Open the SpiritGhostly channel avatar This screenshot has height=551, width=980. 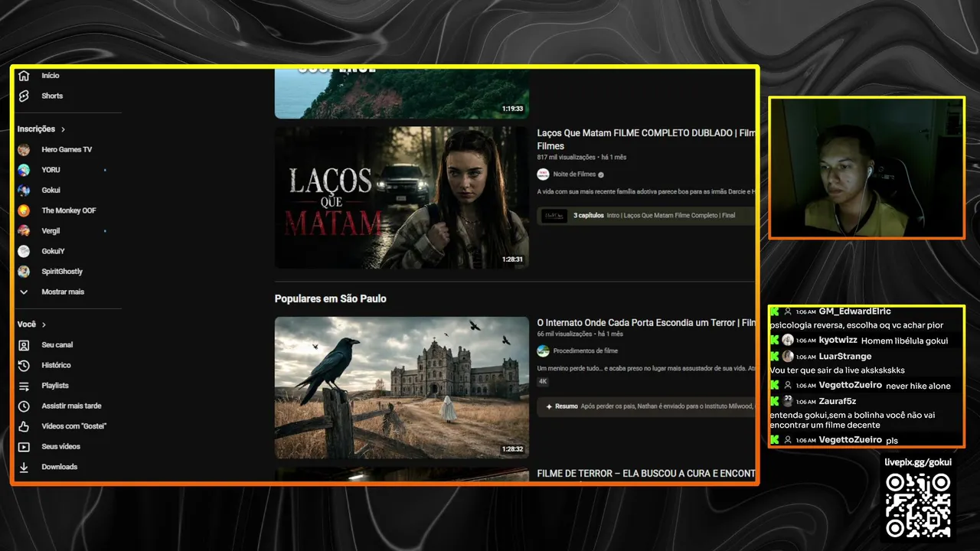pyautogui.click(x=24, y=272)
